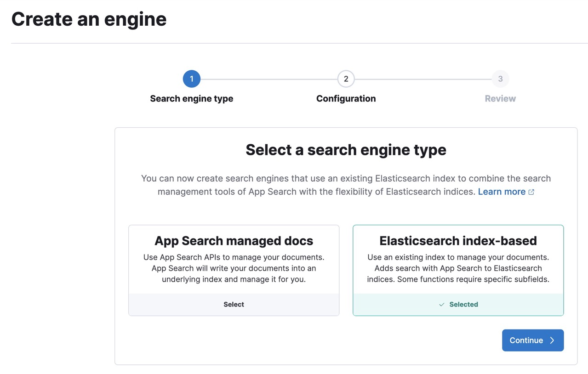Click the Selected Elasticsearch index-based button

(458, 305)
